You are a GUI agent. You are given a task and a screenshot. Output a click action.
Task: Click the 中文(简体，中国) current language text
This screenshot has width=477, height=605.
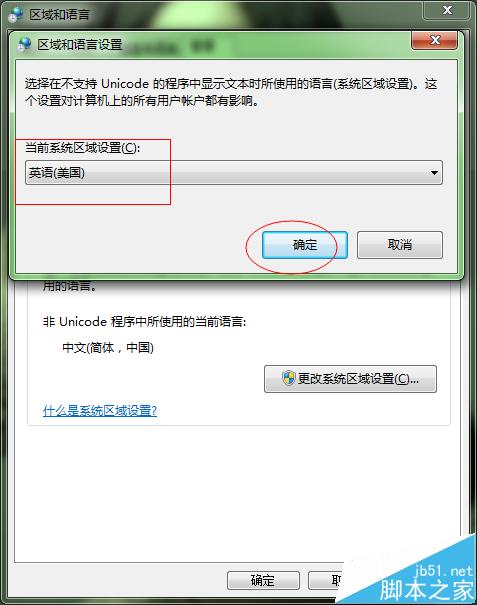(x=108, y=347)
